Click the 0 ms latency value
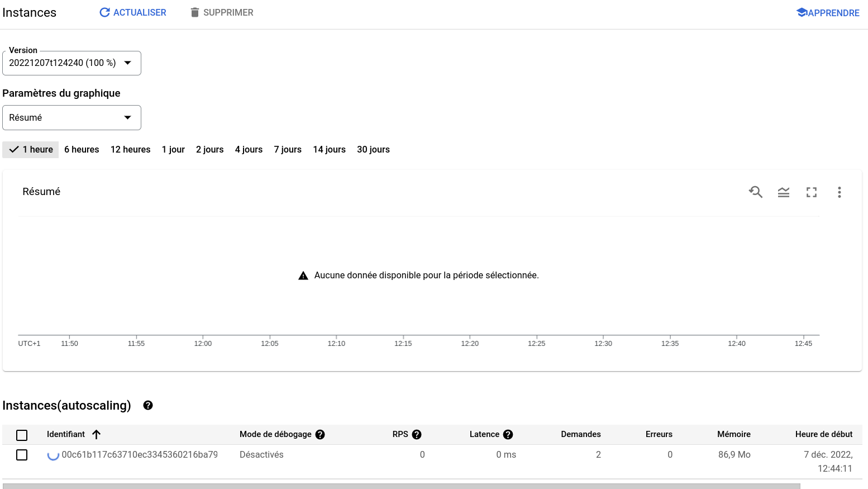The image size is (868, 489). [506, 454]
